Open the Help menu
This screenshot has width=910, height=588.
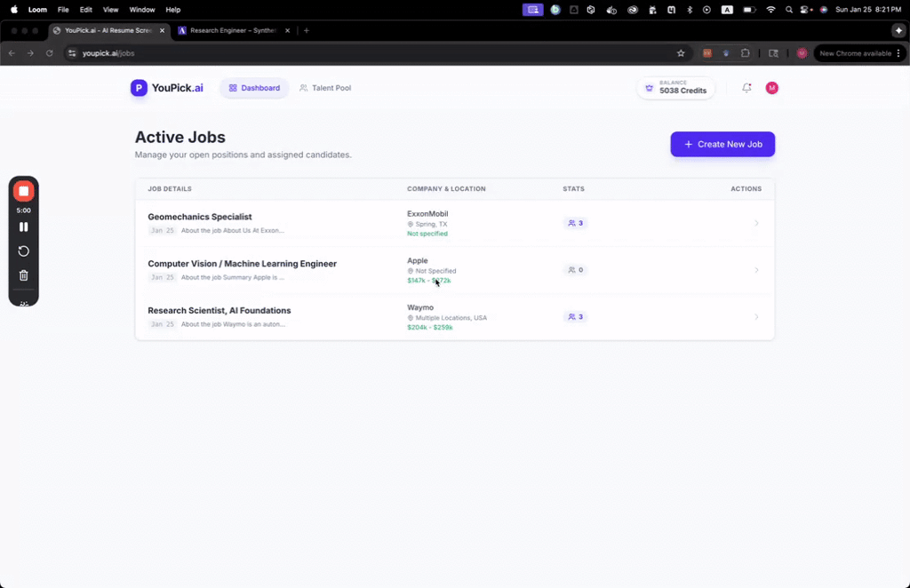click(173, 10)
